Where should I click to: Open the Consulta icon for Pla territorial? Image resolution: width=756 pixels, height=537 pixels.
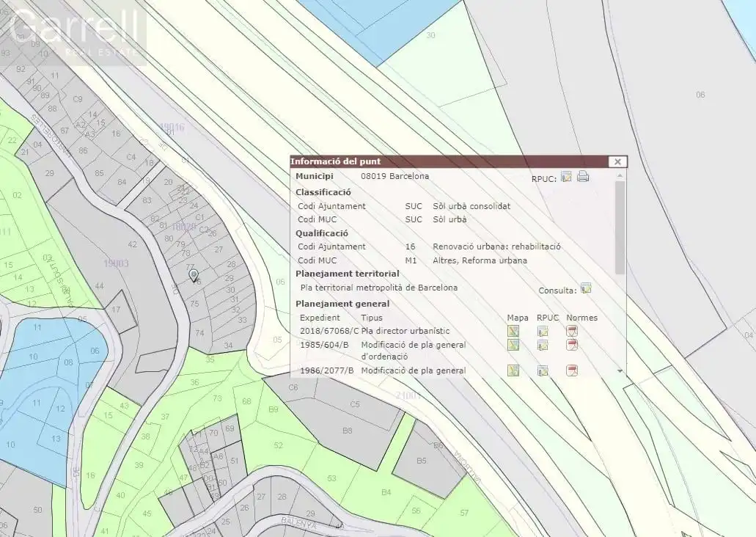coord(586,288)
